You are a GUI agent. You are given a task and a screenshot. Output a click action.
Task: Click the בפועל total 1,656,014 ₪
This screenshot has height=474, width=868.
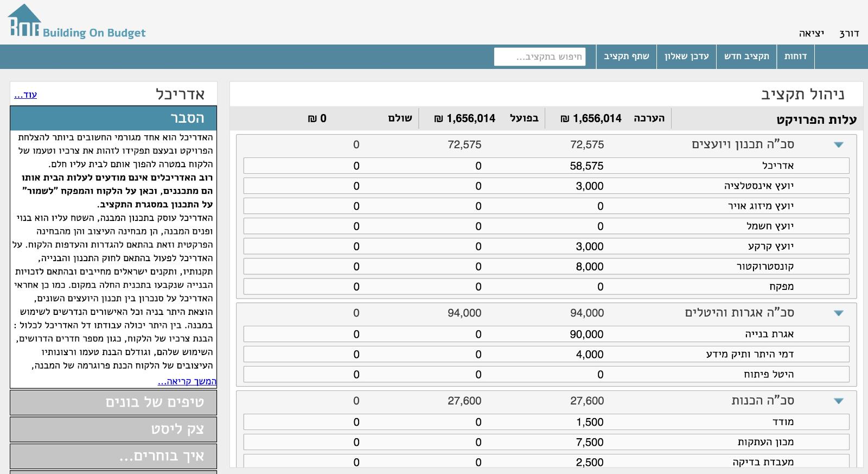coord(465,118)
